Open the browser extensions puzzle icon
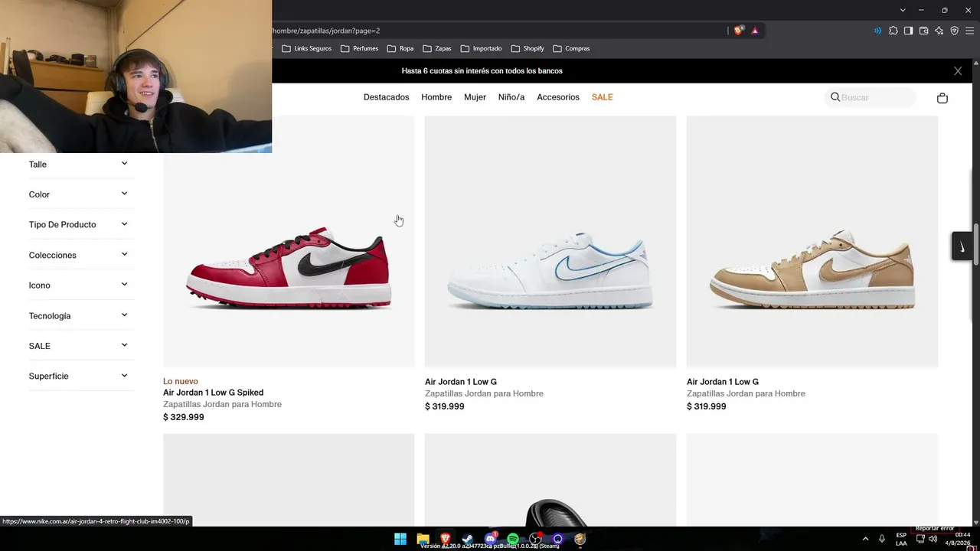The height and width of the screenshot is (551, 980). click(893, 31)
